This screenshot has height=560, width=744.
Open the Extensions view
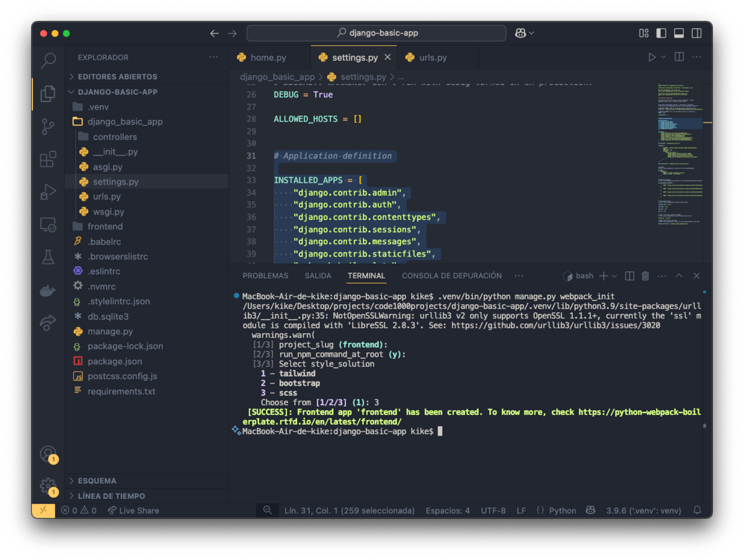coord(48,159)
